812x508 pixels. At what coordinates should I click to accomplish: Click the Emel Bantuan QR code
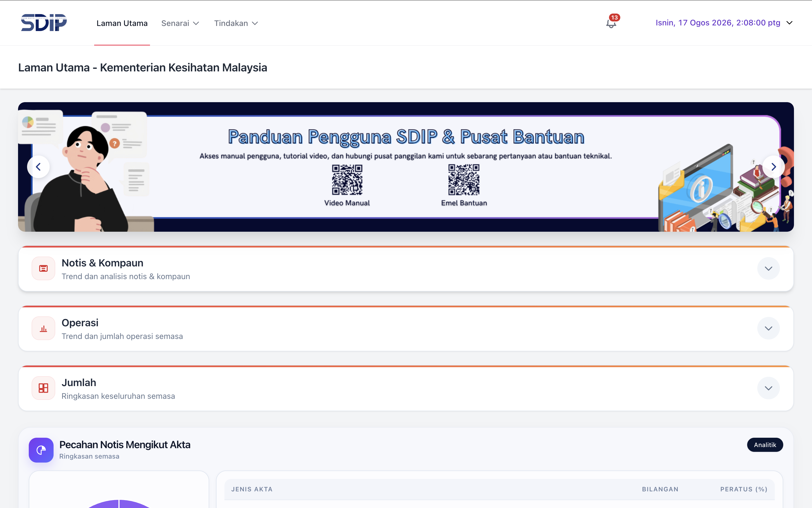tap(464, 179)
